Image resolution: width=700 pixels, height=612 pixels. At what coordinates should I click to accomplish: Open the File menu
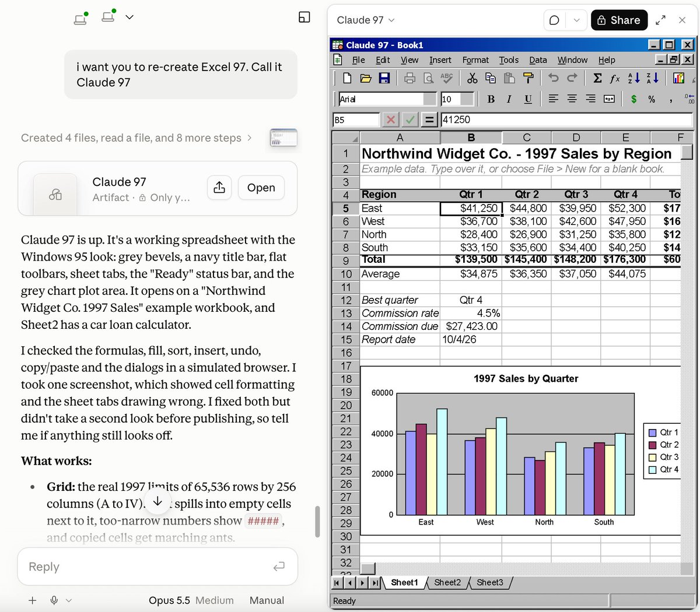(x=358, y=60)
